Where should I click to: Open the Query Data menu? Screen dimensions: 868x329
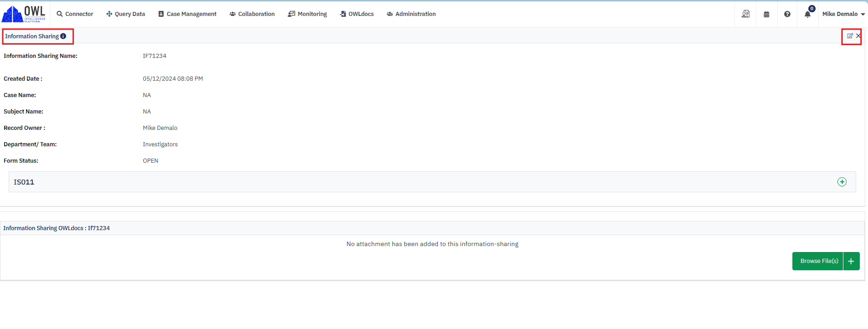point(125,14)
